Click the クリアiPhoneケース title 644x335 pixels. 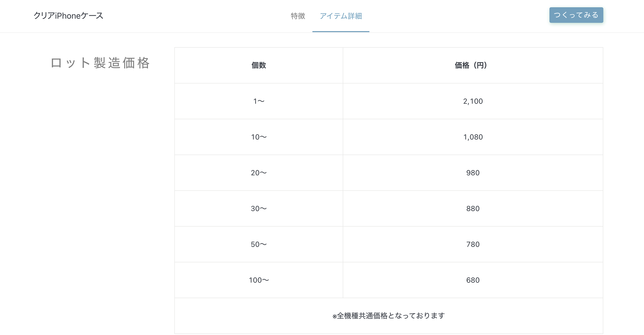(68, 16)
